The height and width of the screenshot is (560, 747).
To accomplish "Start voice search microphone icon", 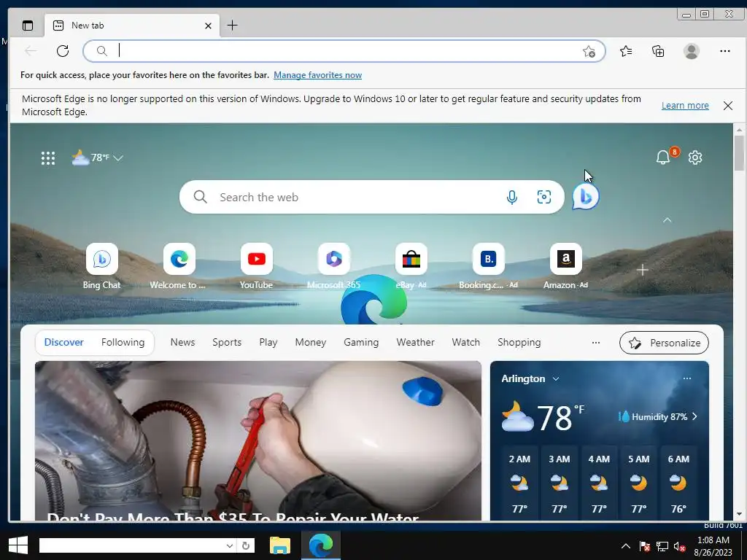I will click(x=512, y=197).
